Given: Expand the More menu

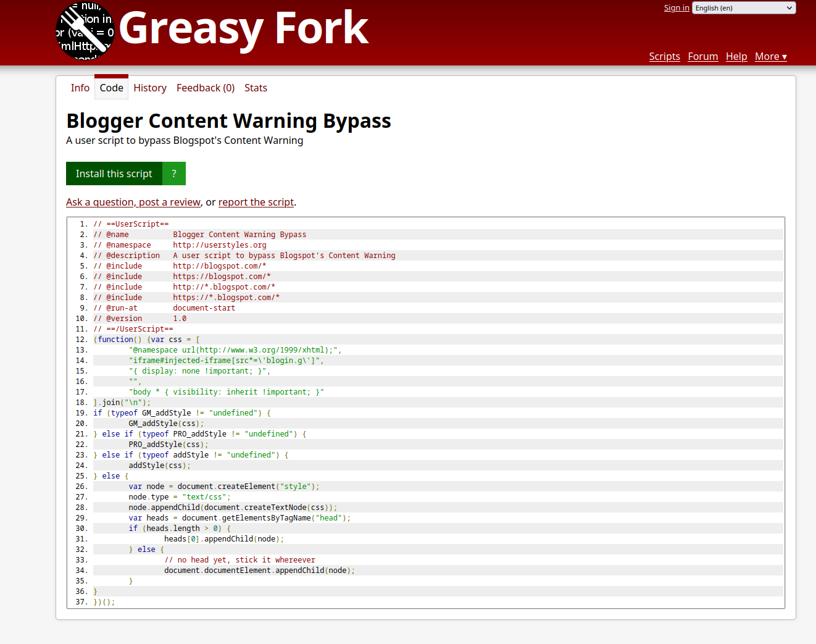Looking at the screenshot, I should pyautogui.click(x=770, y=56).
